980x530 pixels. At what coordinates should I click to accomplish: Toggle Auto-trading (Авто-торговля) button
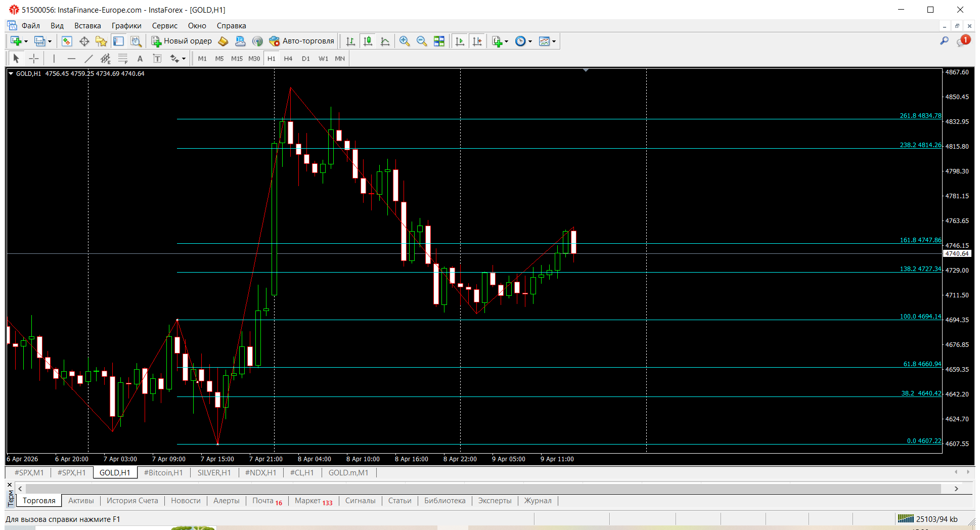click(x=302, y=41)
